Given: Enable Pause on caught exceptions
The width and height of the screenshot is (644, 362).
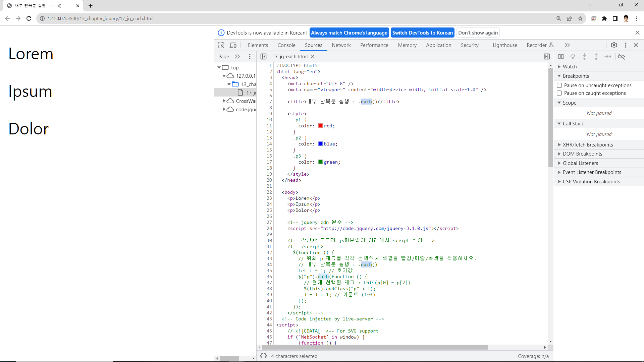Looking at the screenshot, I should click(x=559, y=93).
